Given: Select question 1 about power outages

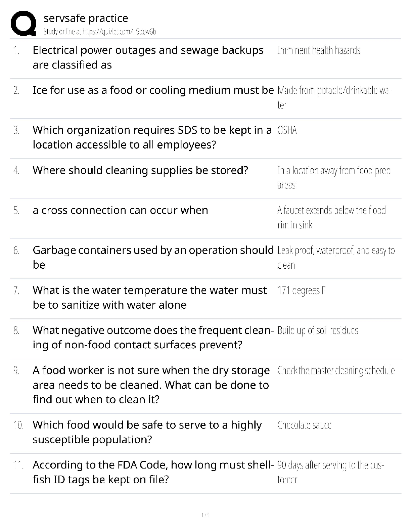Looking at the screenshot, I should coord(148,57).
